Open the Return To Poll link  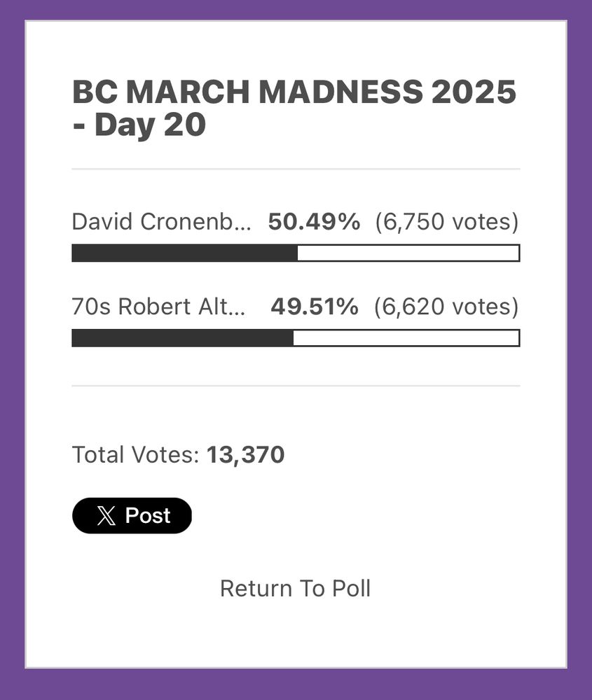(296, 589)
